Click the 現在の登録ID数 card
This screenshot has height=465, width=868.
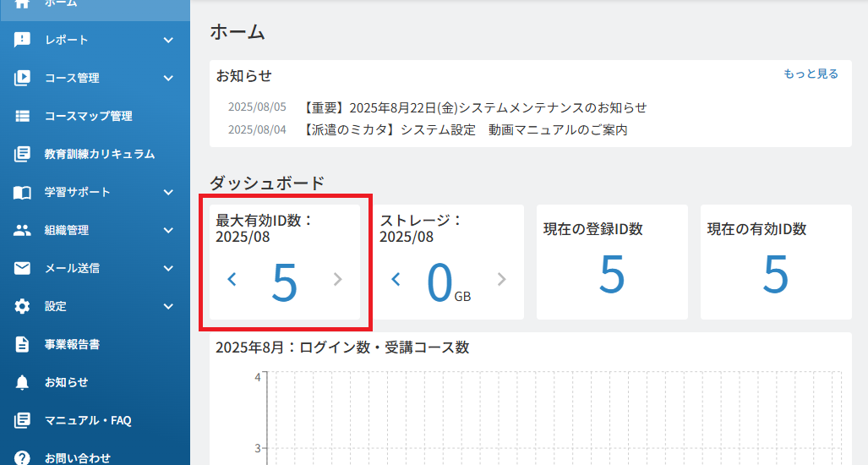[x=612, y=262]
